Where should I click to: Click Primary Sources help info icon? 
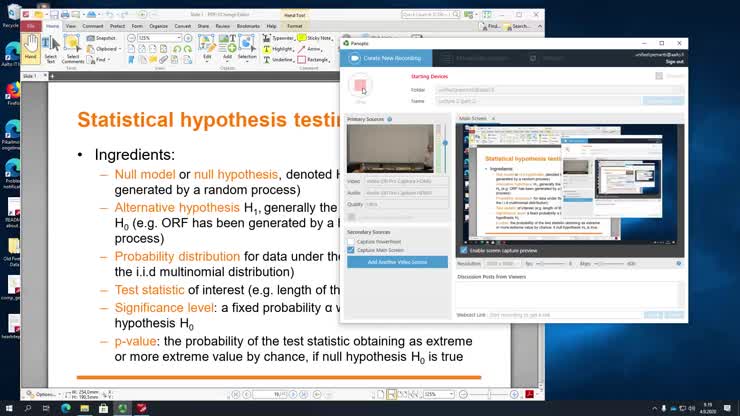(390, 119)
